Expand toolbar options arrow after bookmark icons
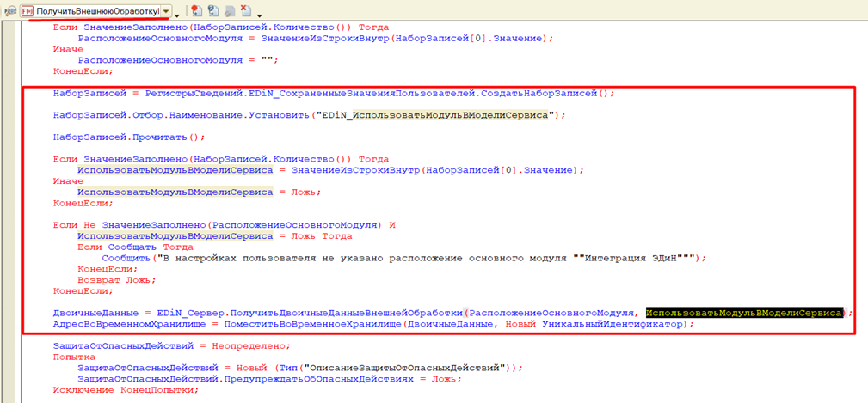Image resolution: width=868 pixels, height=403 pixels. click(261, 13)
